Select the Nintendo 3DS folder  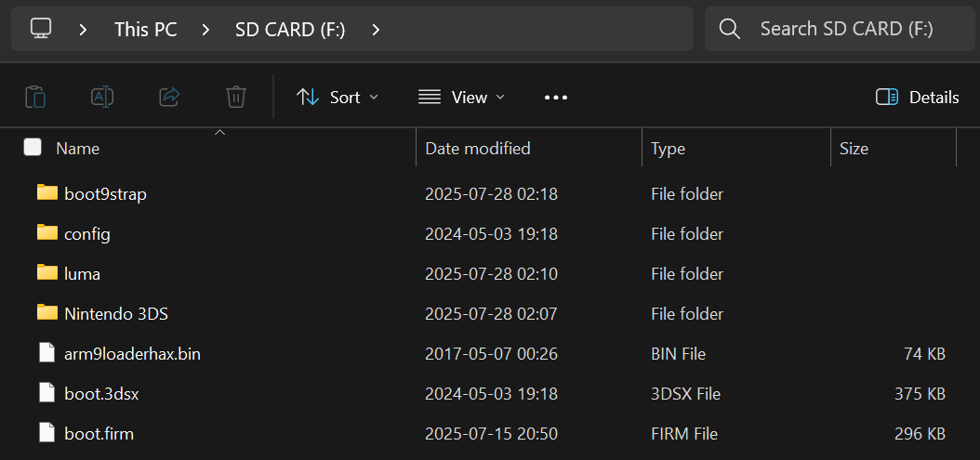(116, 313)
